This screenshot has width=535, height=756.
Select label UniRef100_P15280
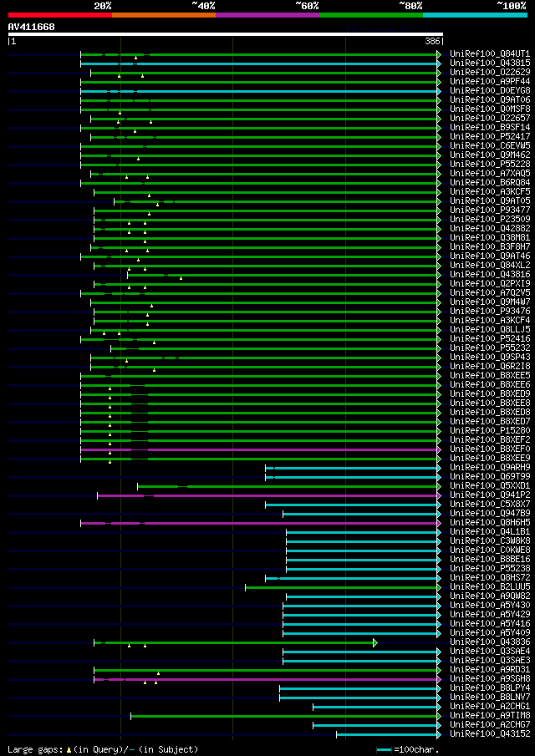click(x=490, y=430)
